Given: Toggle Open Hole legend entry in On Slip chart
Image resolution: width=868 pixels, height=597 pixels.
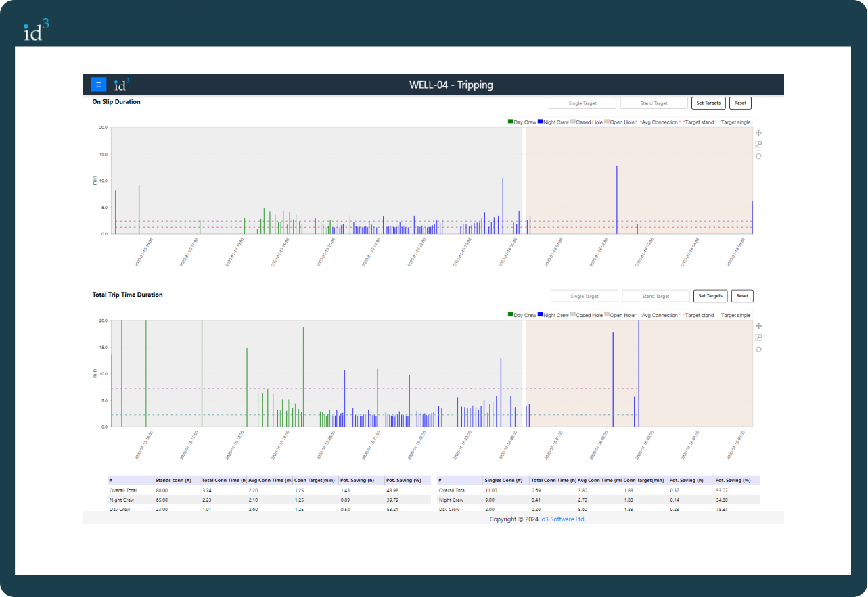Looking at the screenshot, I should [x=619, y=122].
